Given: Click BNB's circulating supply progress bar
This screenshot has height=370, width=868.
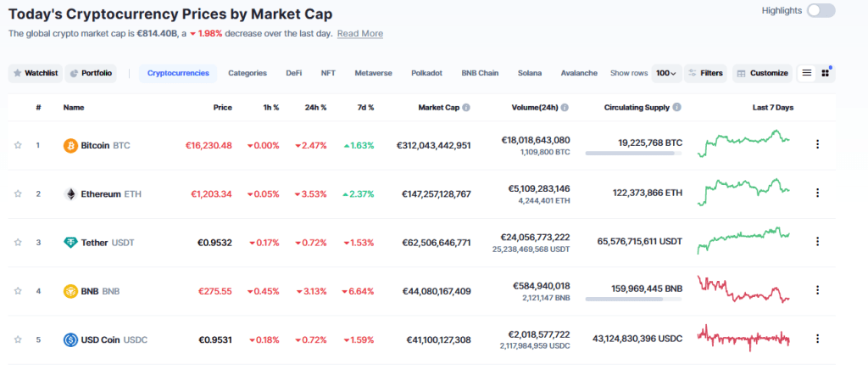Looking at the screenshot, I should click(x=634, y=299).
